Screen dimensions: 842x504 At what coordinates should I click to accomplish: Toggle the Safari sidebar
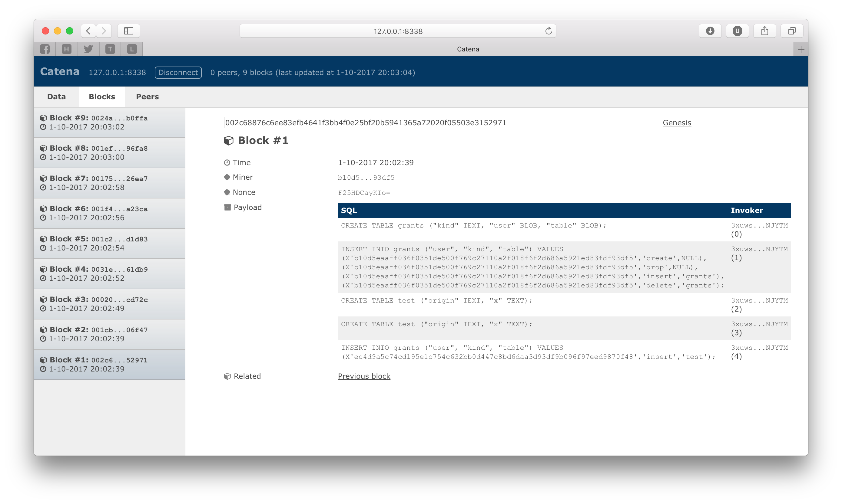[x=129, y=31]
